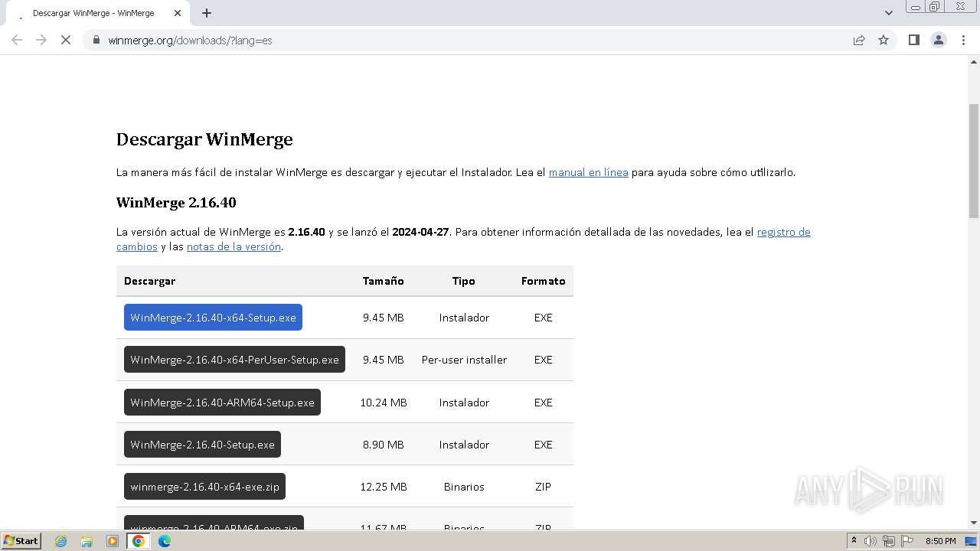Show hidden tray icons arrow
Image resolution: width=980 pixels, height=551 pixels.
point(854,541)
